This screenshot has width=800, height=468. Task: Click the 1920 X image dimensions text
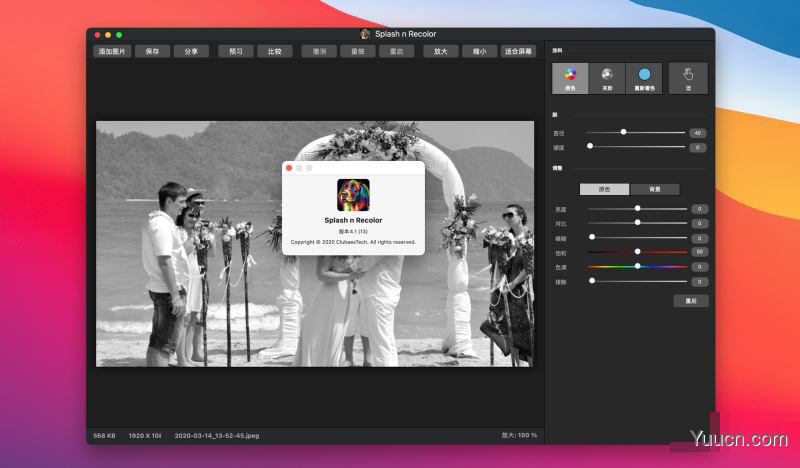pos(145,435)
